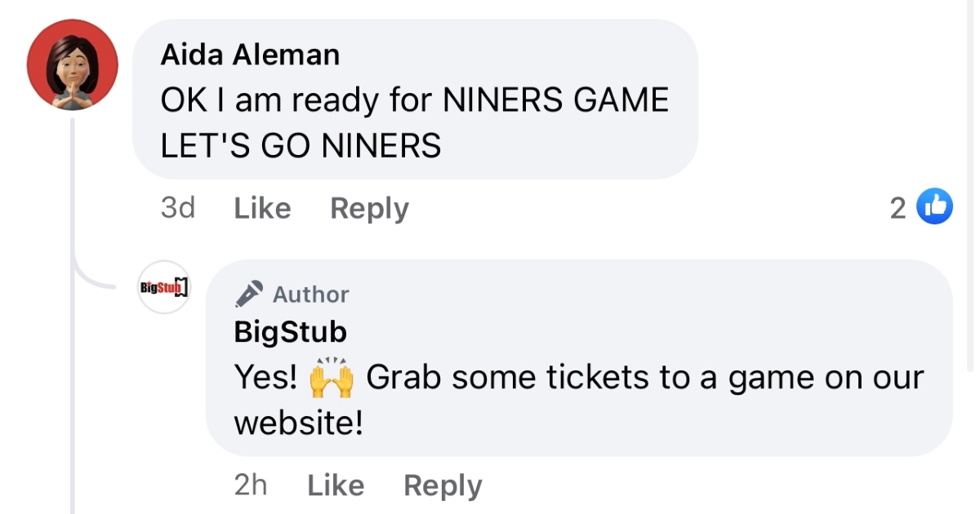Click Aida Aleman's profile avatar
Screen dimensions: 980x514
click(73, 65)
